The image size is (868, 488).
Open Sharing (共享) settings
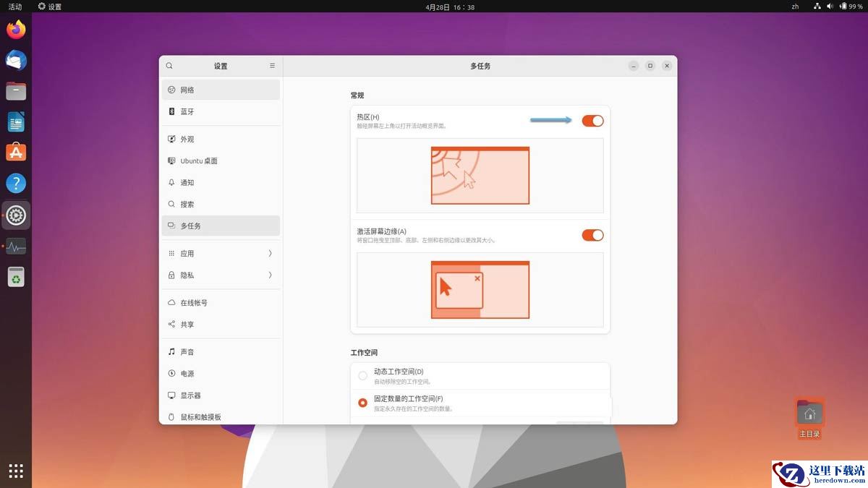pos(221,324)
